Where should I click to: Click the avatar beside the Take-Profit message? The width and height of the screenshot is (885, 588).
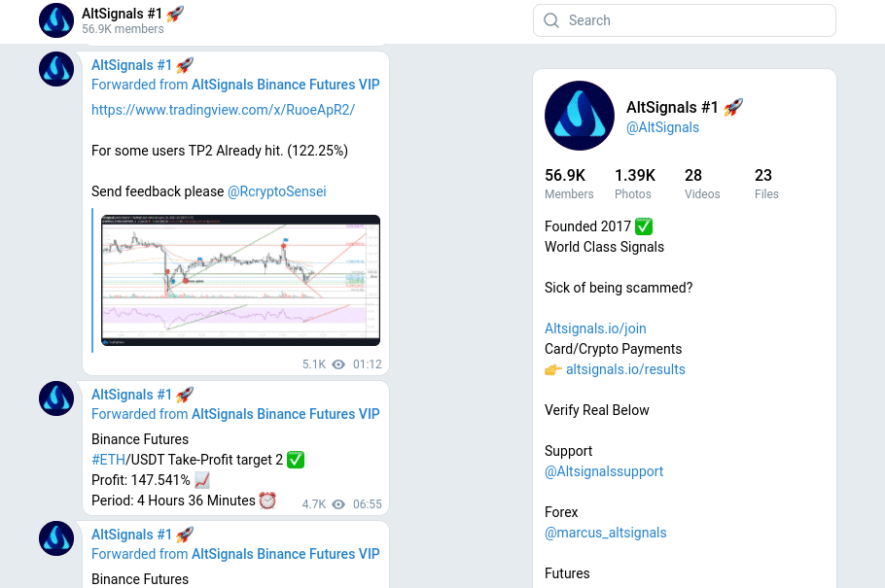tap(56, 398)
